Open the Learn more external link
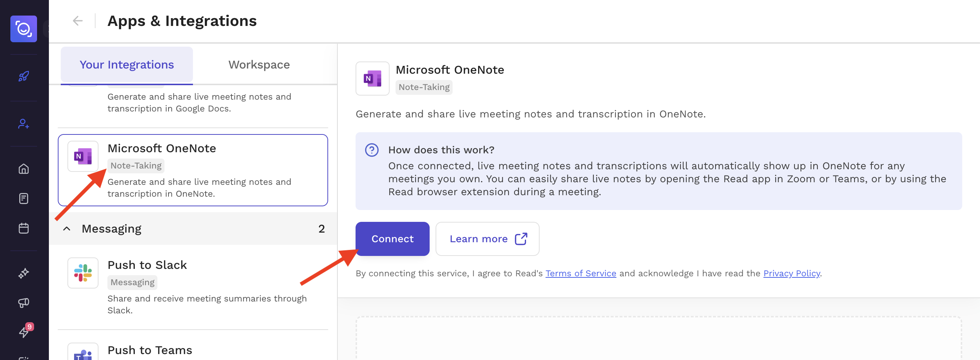The width and height of the screenshot is (980, 360). (x=487, y=239)
